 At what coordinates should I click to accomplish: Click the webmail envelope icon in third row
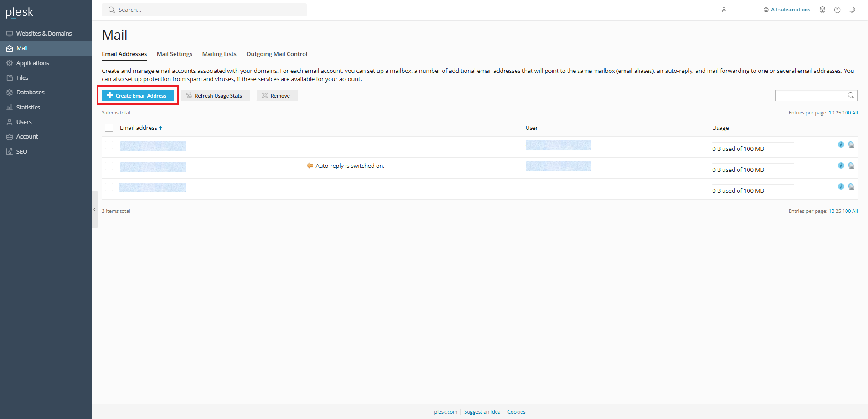pyautogui.click(x=851, y=186)
